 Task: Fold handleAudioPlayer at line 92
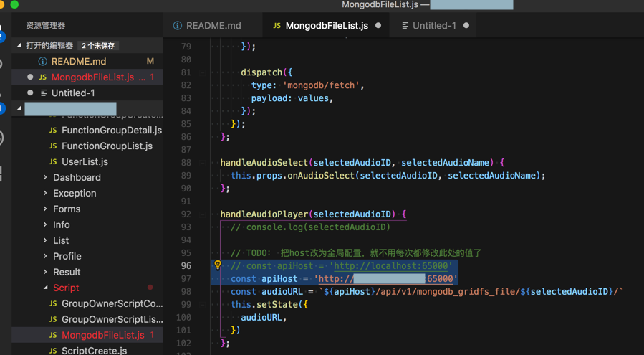(x=203, y=214)
